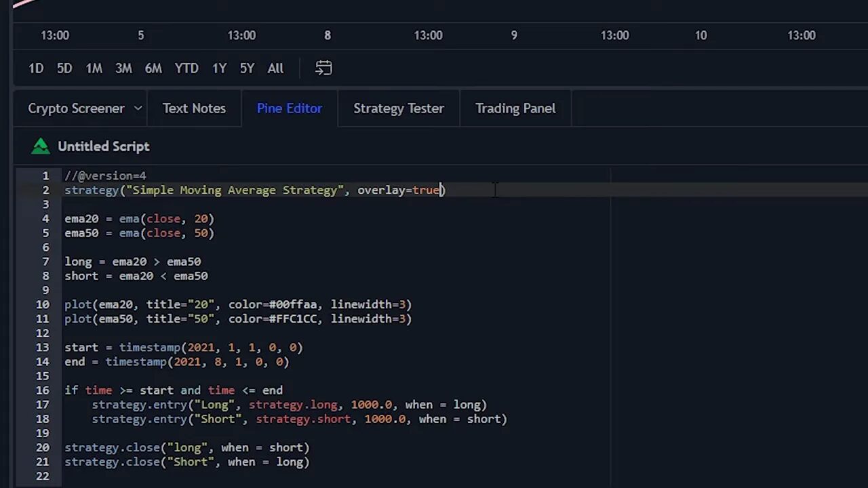
Task: Switch chart range to 1M
Action: pos(94,68)
